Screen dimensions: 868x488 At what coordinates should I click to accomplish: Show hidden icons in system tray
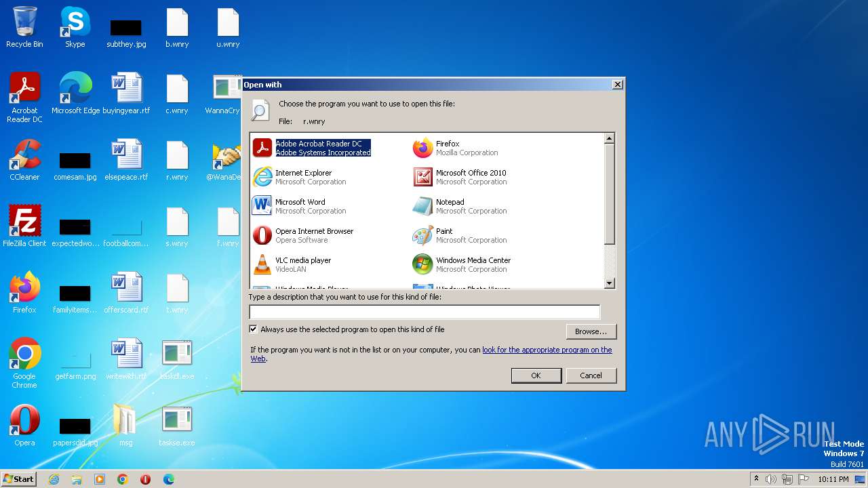[x=756, y=479]
